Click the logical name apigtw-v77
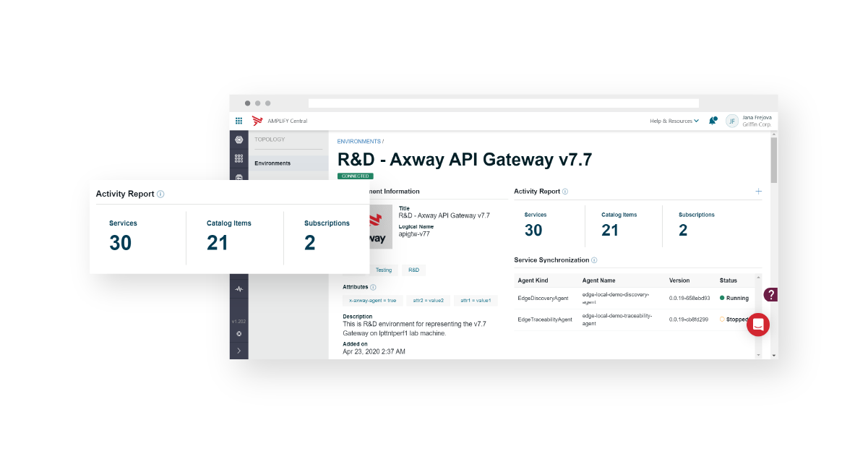The image size is (868, 454). click(x=414, y=234)
